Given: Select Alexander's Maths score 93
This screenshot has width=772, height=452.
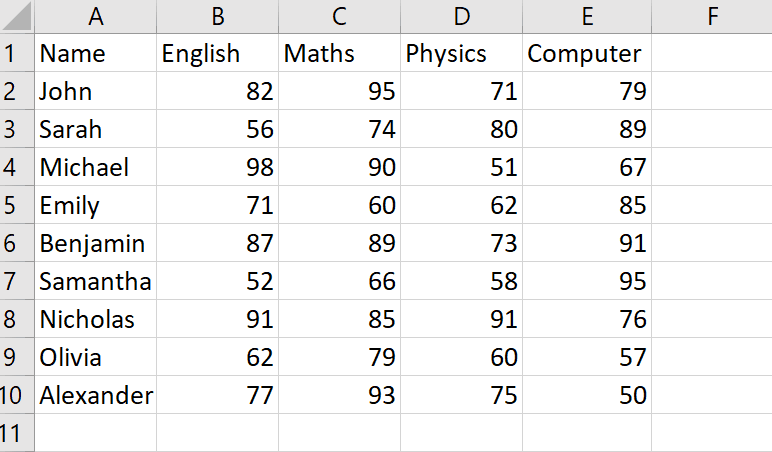Looking at the screenshot, I should coord(340,395).
